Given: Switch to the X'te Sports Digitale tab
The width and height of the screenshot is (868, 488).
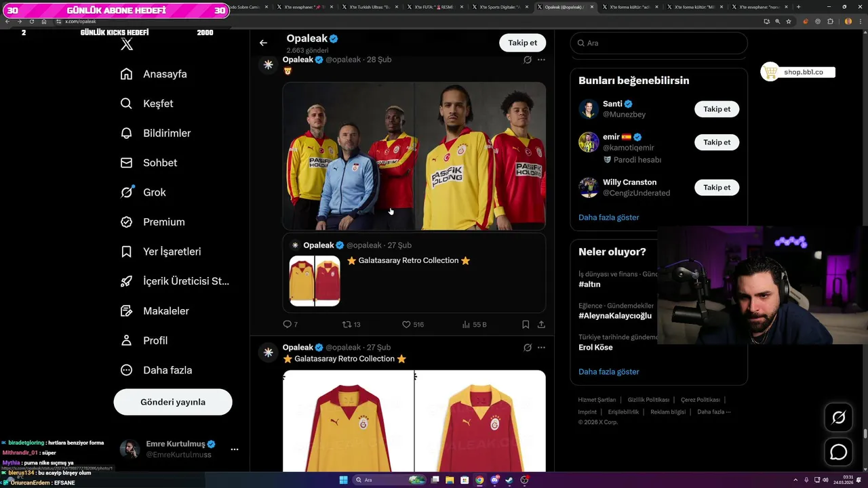Looking at the screenshot, I should pos(499,7).
